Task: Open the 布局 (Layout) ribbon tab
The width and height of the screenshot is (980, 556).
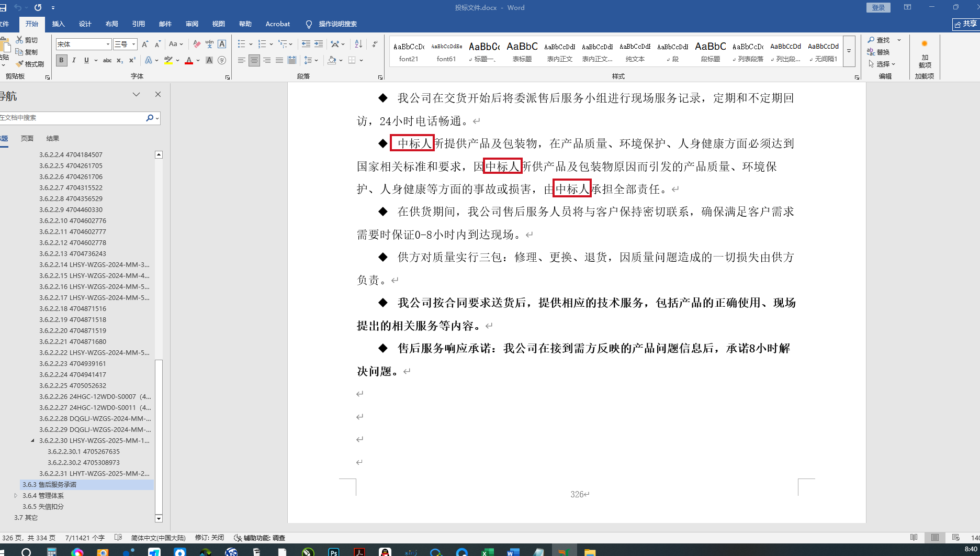Action: click(112, 24)
